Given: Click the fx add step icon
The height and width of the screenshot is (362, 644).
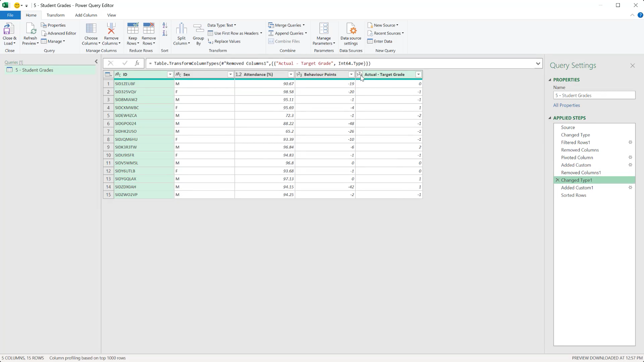Looking at the screenshot, I should tap(137, 63).
